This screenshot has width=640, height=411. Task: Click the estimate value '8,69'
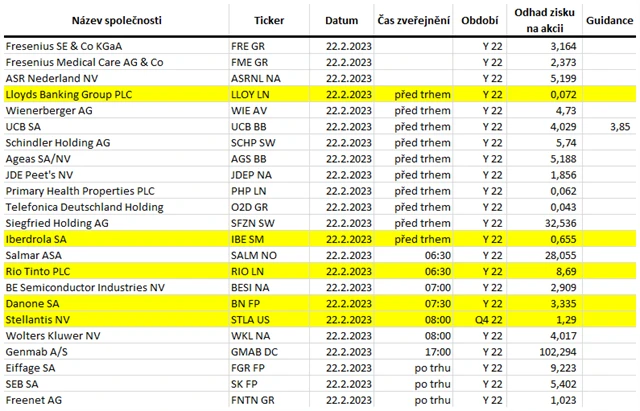click(566, 271)
